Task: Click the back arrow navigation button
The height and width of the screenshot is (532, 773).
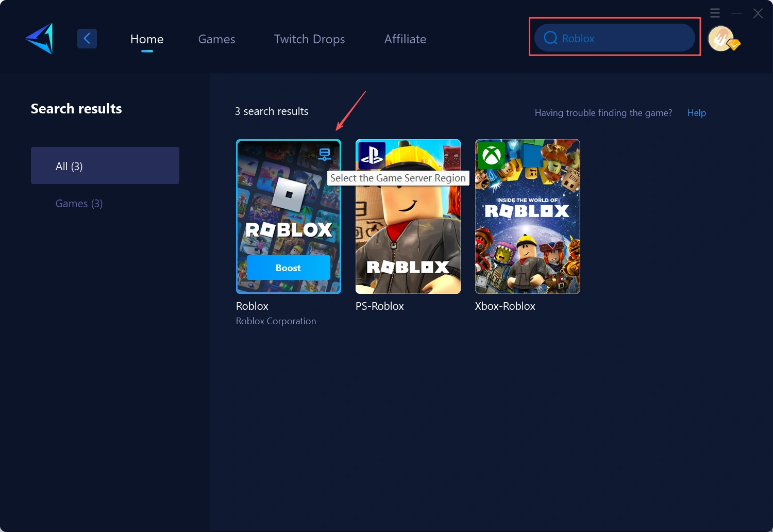Action: tap(87, 38)
